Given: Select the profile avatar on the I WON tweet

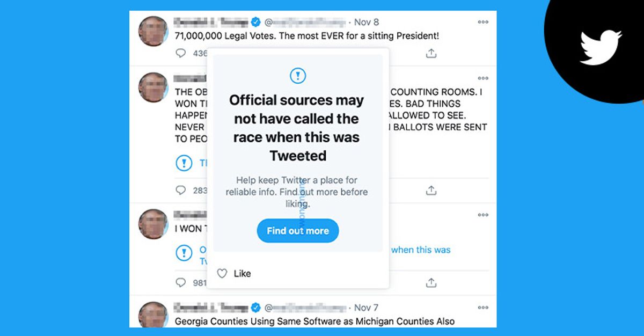Looking at the screenshot, I should [x=152, y=224].
